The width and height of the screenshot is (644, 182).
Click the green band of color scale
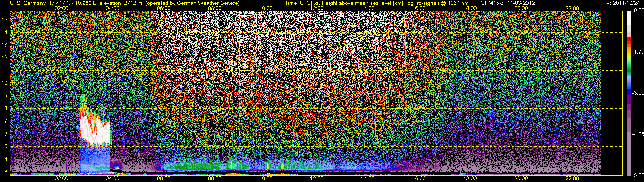[629, 69]
